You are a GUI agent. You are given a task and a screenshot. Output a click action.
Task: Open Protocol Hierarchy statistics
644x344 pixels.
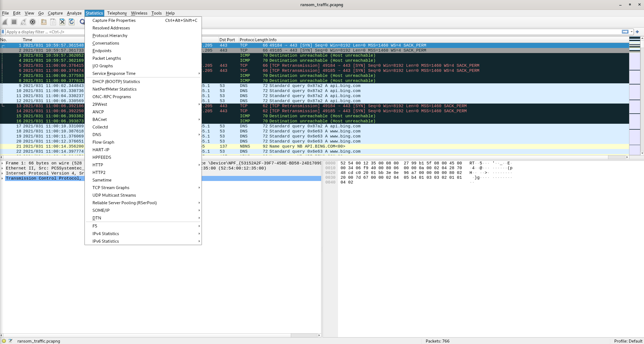(x=143, y=35)
